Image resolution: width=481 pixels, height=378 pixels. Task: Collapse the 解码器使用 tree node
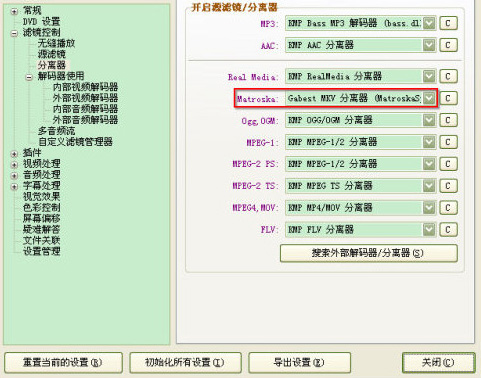pyautogui.click(x=29, y=77)
